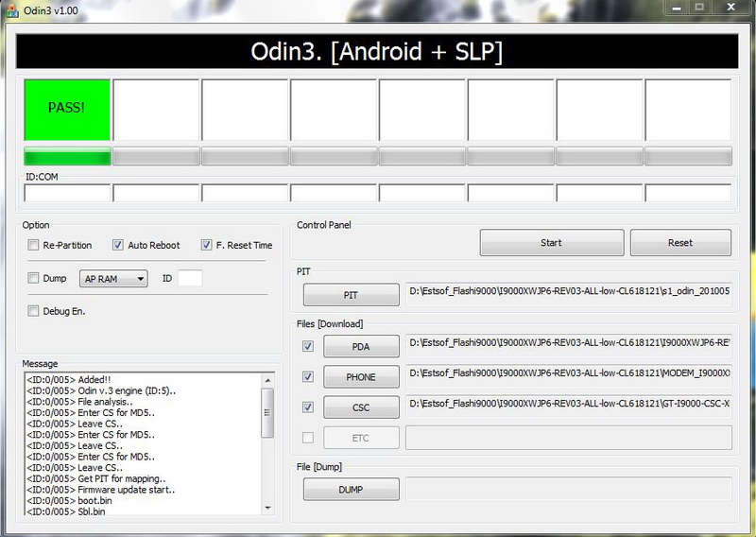Click the Odin3. [Android + SLP] banner

click(x=377, y=51)
